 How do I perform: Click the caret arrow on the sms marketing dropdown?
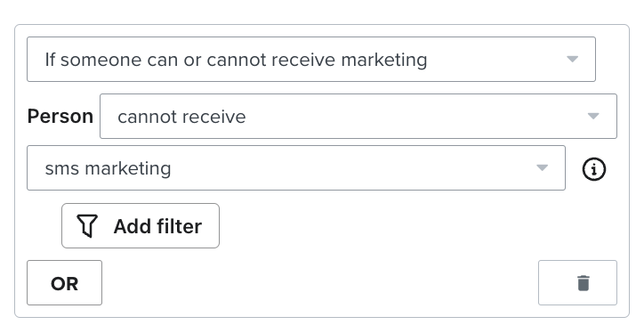[x=542, y=167]
